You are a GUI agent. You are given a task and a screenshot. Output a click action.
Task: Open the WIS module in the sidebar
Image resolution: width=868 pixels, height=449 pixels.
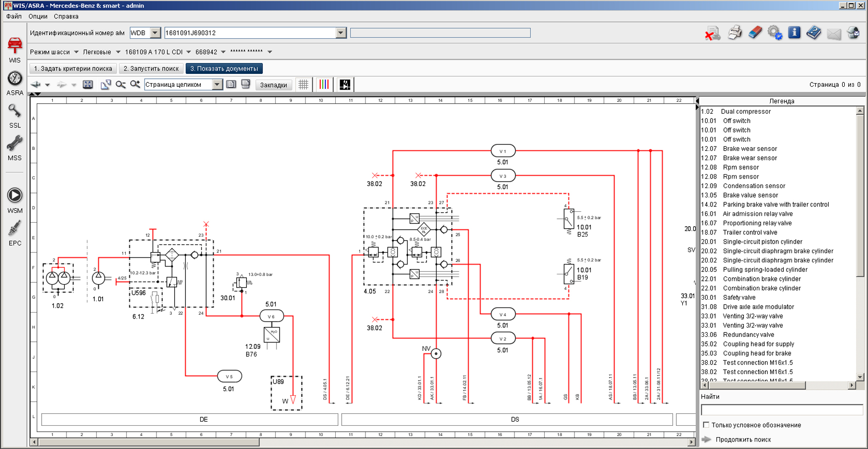coord(15,49)
